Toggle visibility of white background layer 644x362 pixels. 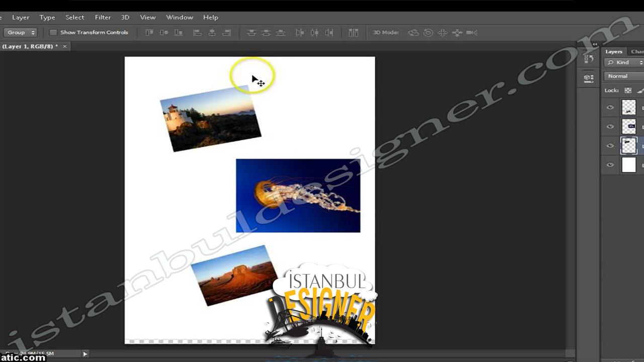pos(610,165)
